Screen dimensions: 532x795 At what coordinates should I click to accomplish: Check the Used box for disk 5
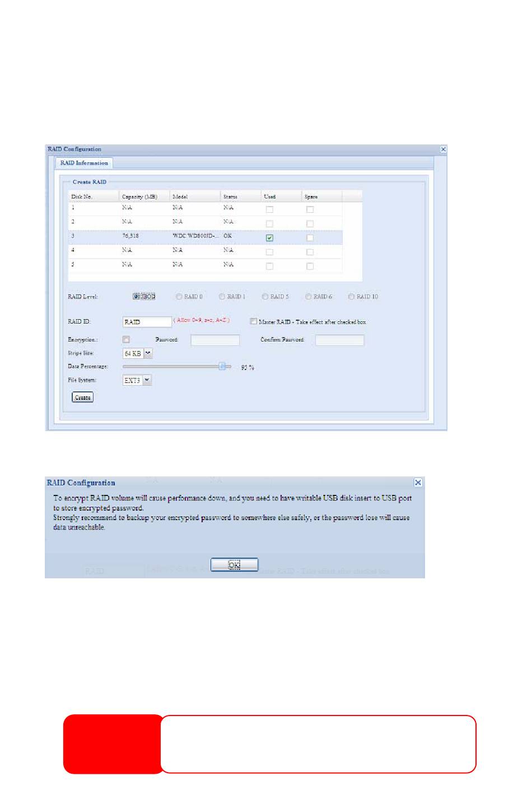[x=269, y=266]
